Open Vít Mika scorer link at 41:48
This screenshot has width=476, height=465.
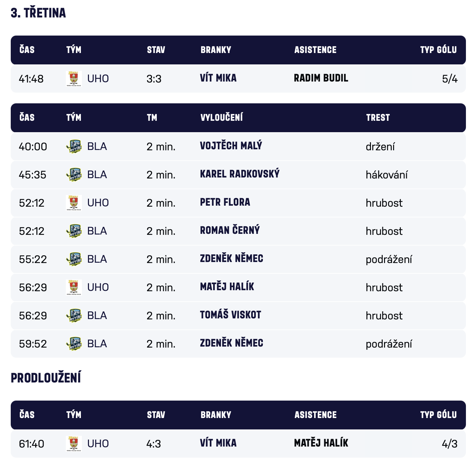pos(218,78)
